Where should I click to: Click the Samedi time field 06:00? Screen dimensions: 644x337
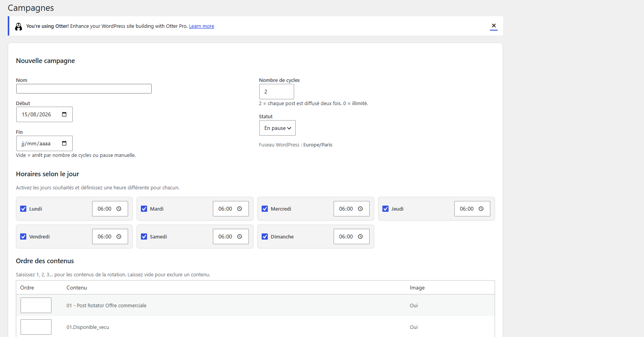[231, 237]
